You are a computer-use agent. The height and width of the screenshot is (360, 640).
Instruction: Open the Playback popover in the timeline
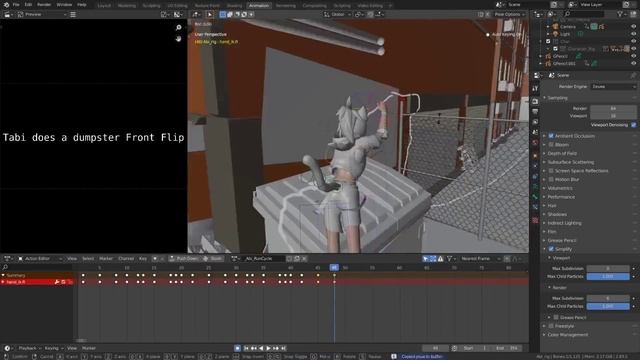coord(30,348)
